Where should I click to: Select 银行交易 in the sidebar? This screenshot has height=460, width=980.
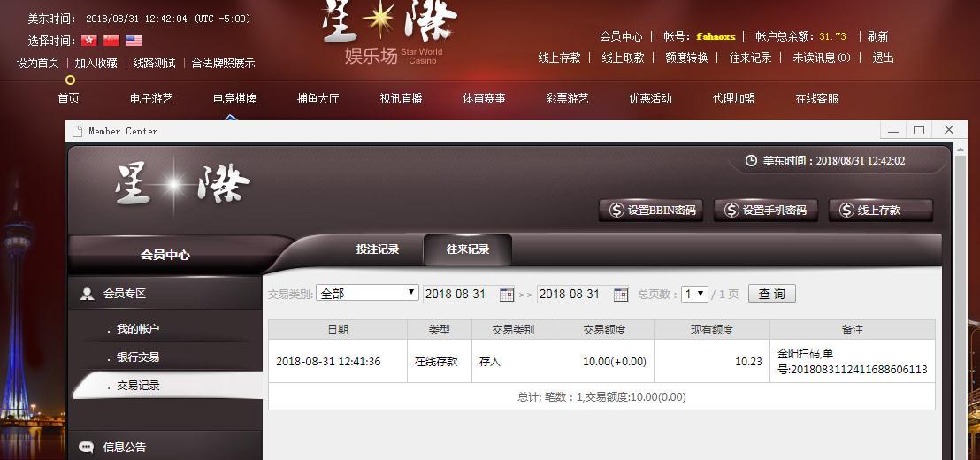[138, 357]
